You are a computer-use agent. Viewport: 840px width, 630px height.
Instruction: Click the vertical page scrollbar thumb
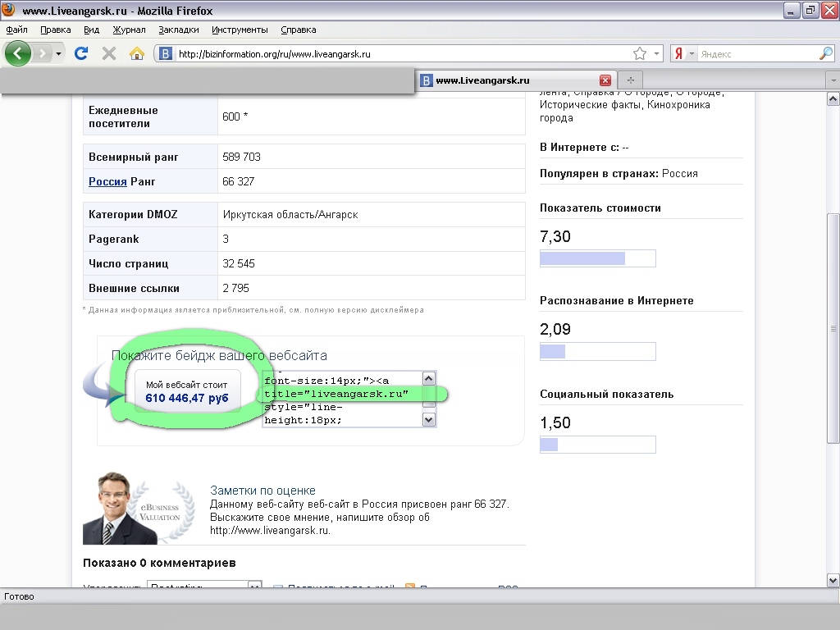point(833,328)
